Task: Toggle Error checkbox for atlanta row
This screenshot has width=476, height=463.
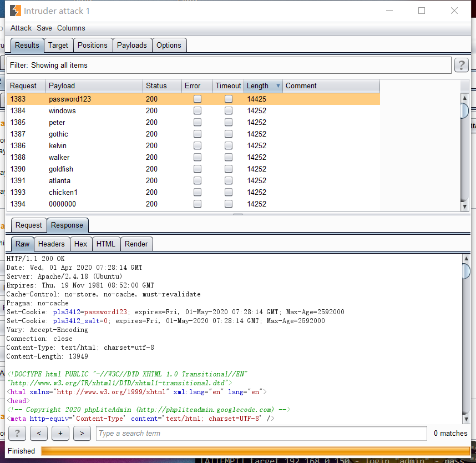Action: pyautogui.click(x=198, y=180)
